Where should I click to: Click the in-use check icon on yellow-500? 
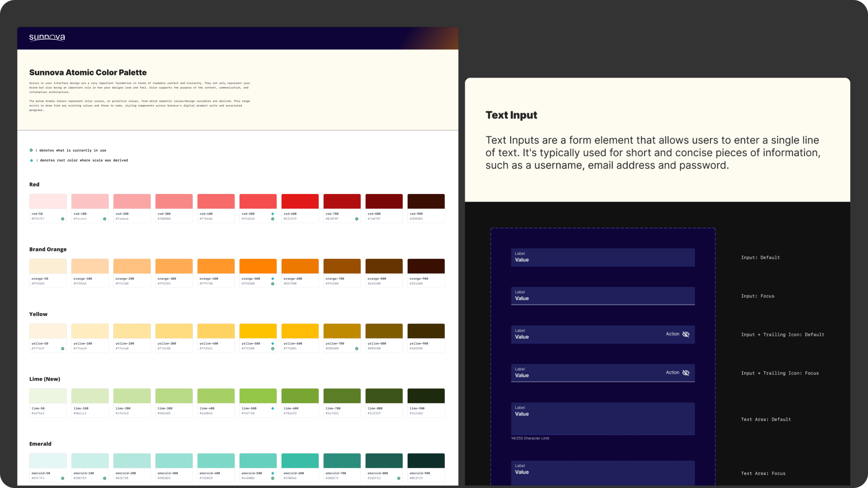click(273, 349)
